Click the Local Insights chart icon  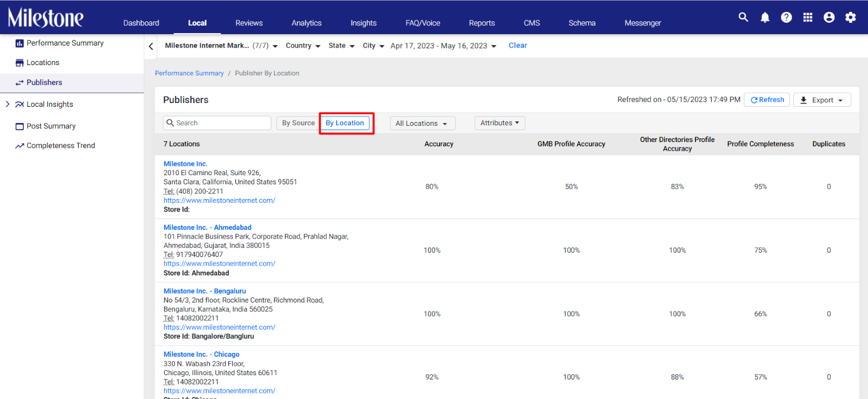coord(20,105)
